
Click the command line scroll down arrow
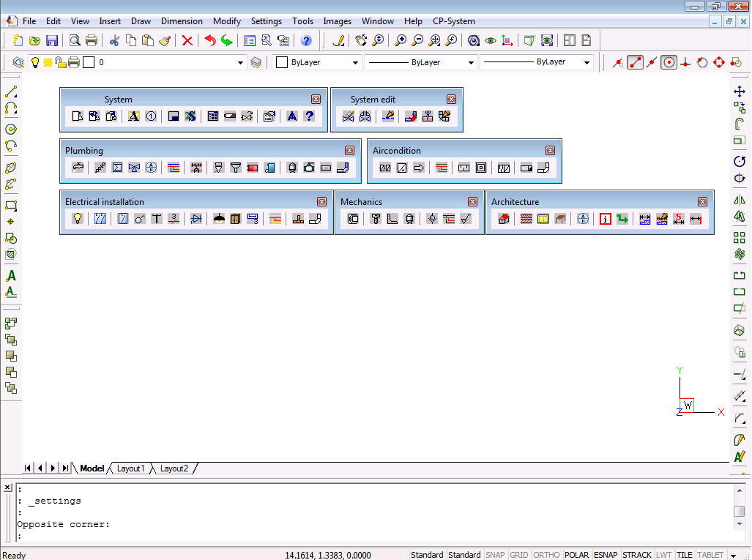pyautogui.click(x=739, y=524)
